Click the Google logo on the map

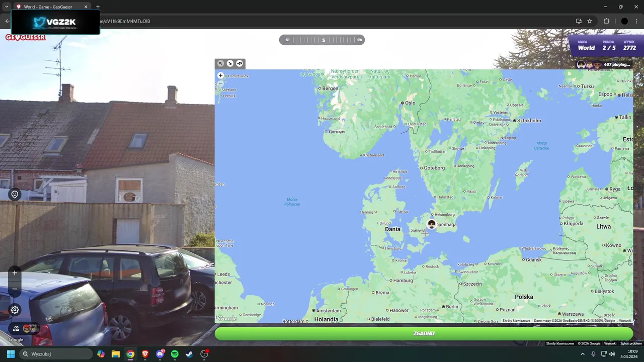[227, 318]
